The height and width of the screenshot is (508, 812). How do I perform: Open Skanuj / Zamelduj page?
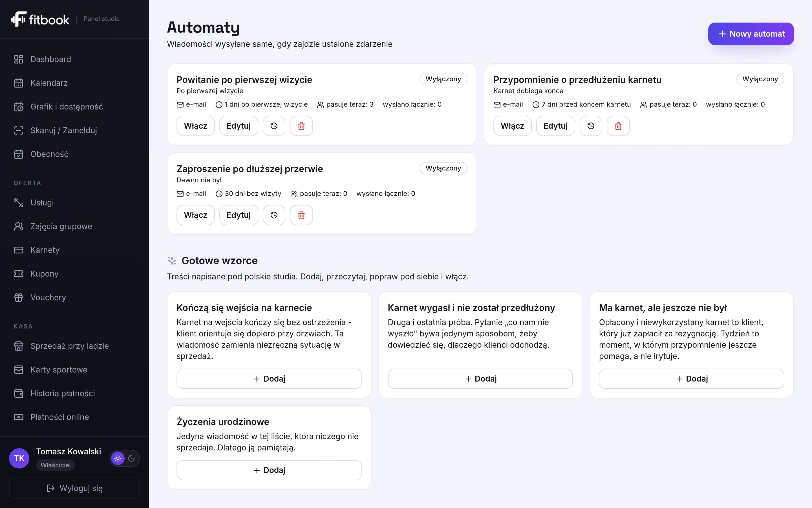coord(74,130)
